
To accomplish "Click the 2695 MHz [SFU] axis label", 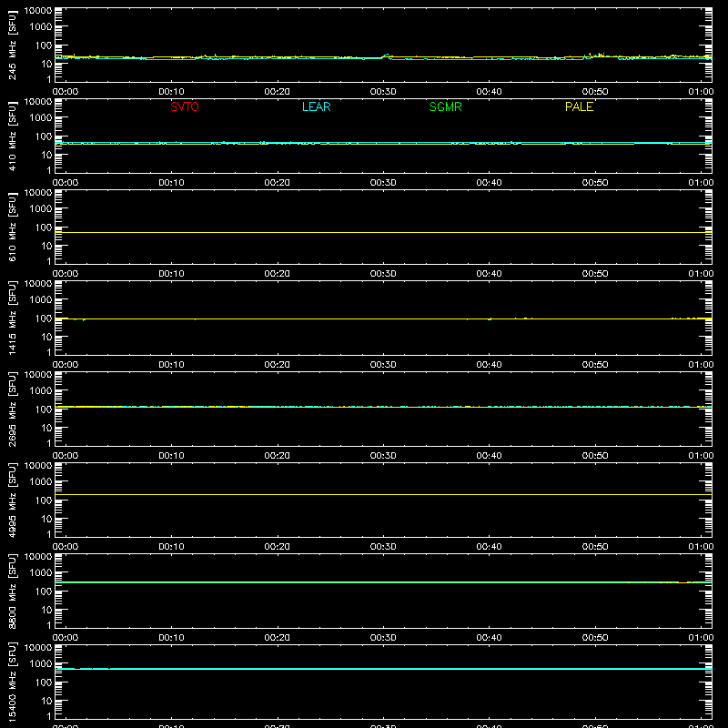I will click(12, 409).
